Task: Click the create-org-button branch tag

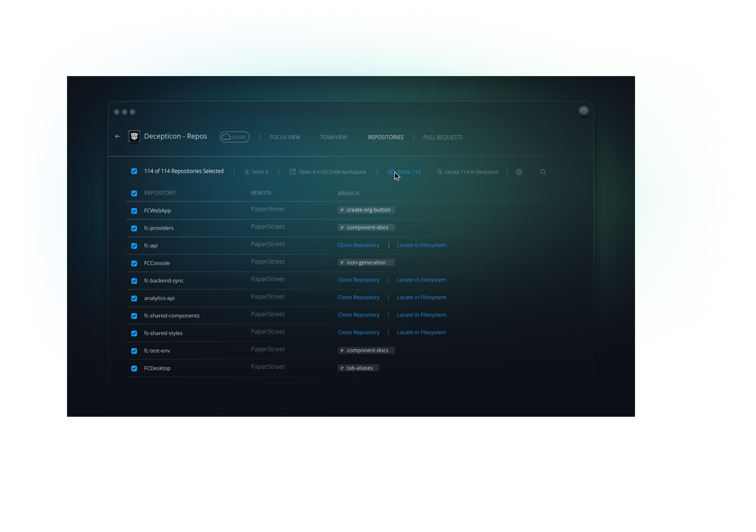Action: click(x=366, y=210)
